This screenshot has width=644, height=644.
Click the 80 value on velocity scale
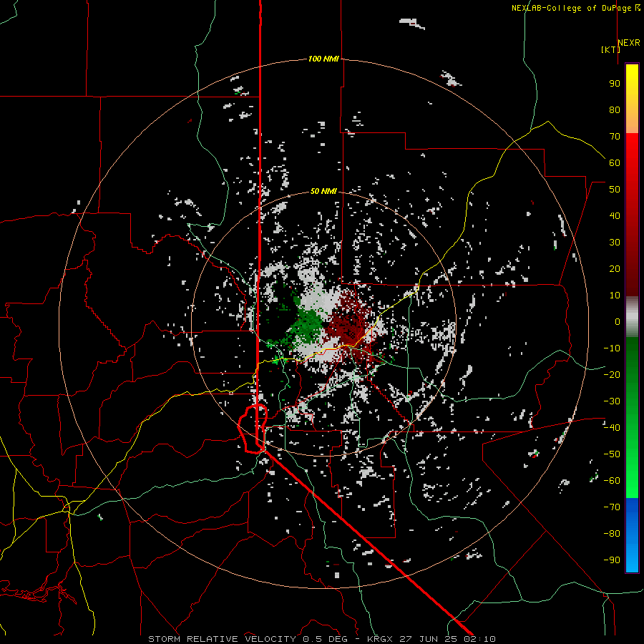(615, 110)
